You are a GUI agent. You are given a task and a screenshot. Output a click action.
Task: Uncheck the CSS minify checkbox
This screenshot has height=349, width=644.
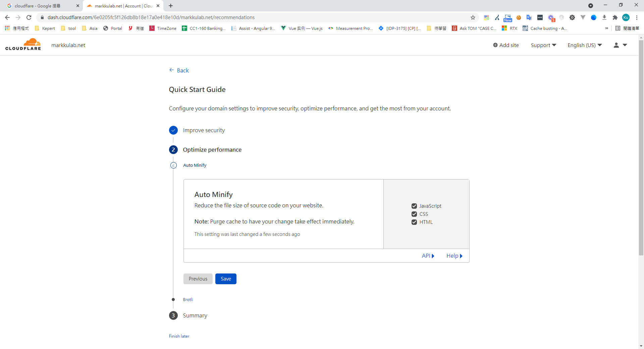[x=414, y=214]
